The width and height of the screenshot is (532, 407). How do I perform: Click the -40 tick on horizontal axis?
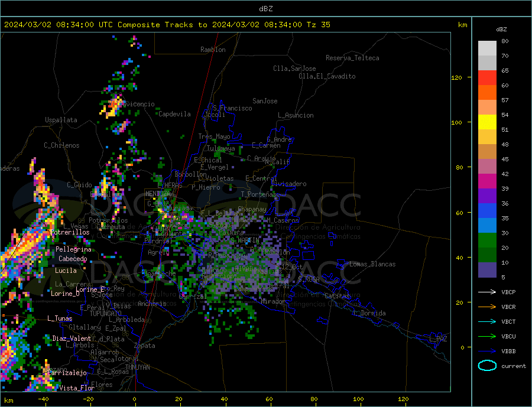43,399
